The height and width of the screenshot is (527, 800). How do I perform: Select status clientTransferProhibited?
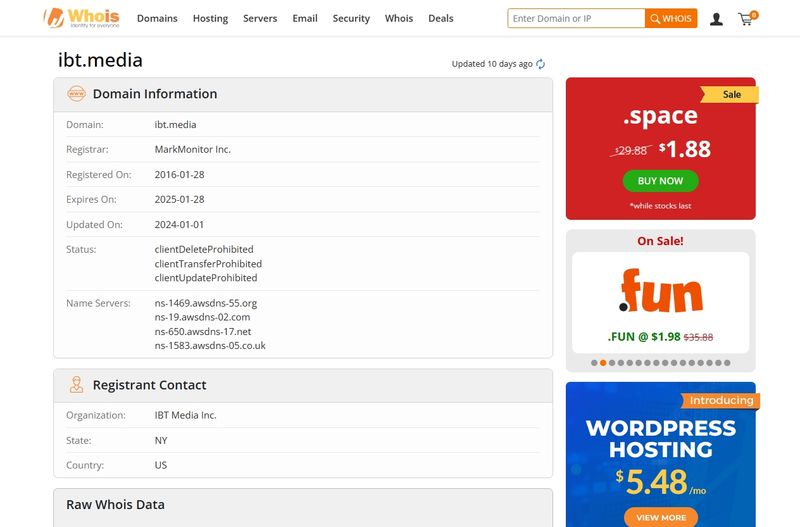pos(208,264)
